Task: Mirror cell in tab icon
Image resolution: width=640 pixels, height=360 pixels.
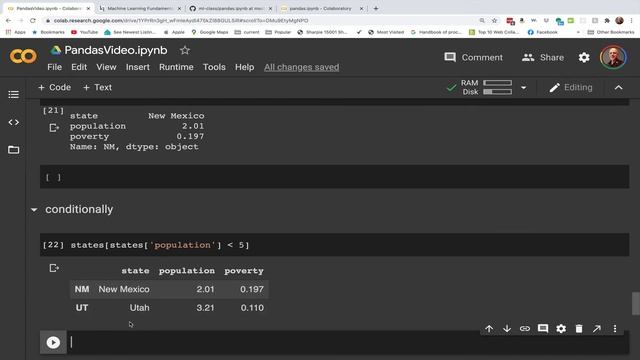Action: click(597, 329)
